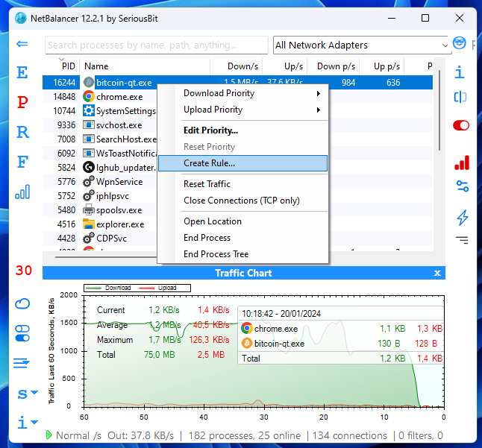
Task: Click the green play icon in status bar
Action: tap(49, 435)
